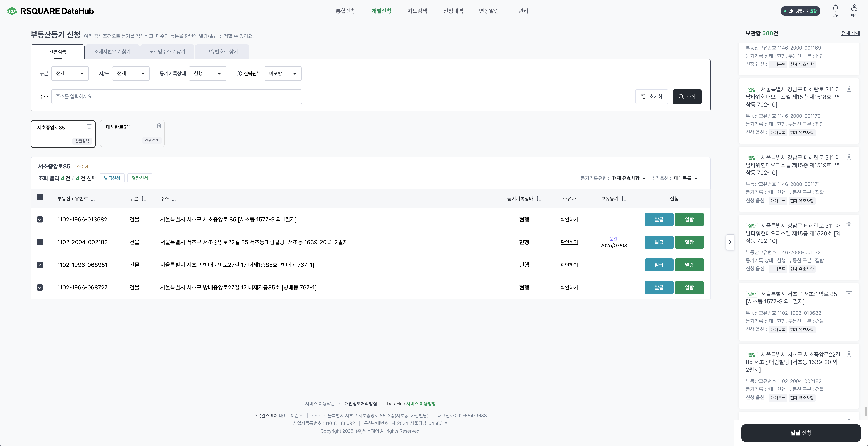Sort by 부동산고유번호 column icon
868x446 pixels.
tap(93, 199)
